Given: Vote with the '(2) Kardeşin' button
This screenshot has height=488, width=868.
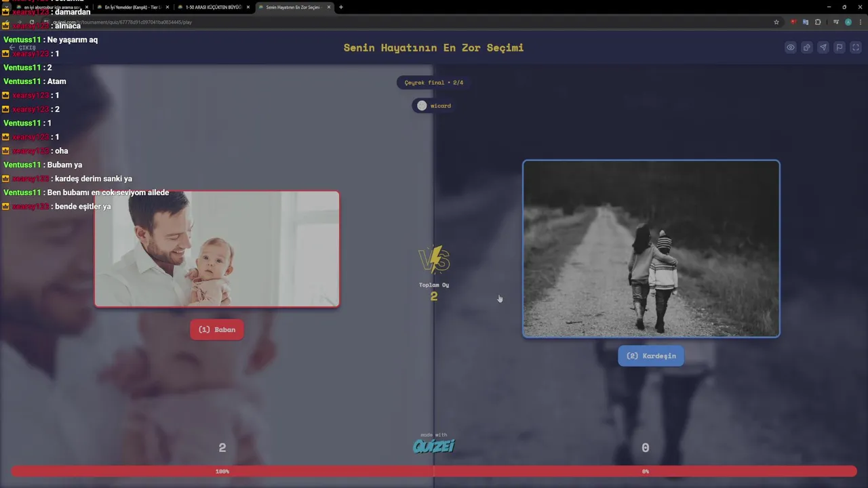Looking at the screenshot, I should click(651, 356).
